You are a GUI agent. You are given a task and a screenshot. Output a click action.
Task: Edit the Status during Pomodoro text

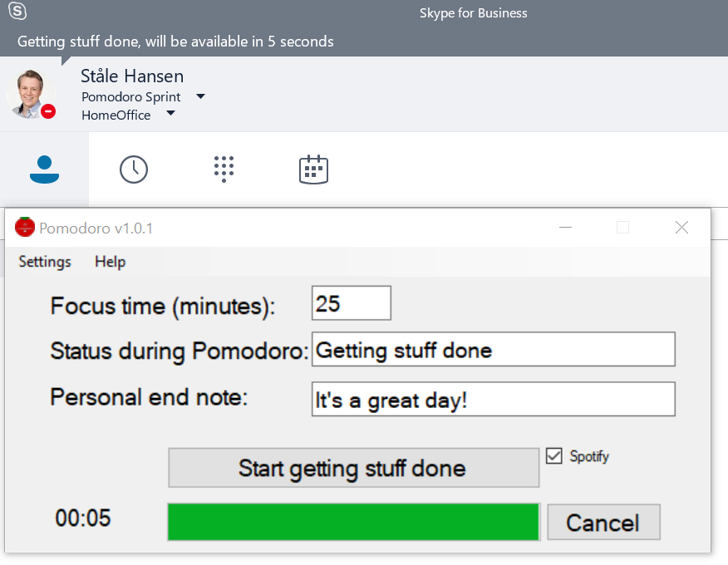click(x=494, y=349)
